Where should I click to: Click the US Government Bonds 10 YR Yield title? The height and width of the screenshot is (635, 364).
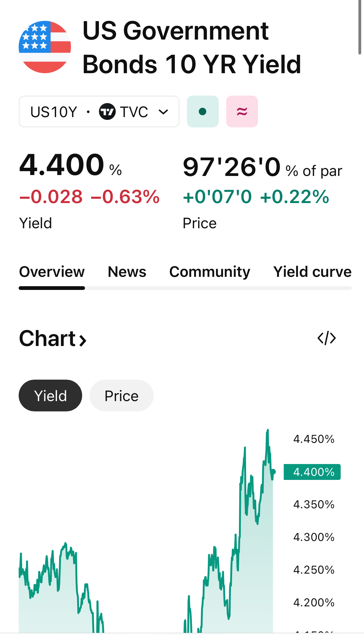(192, 47)
